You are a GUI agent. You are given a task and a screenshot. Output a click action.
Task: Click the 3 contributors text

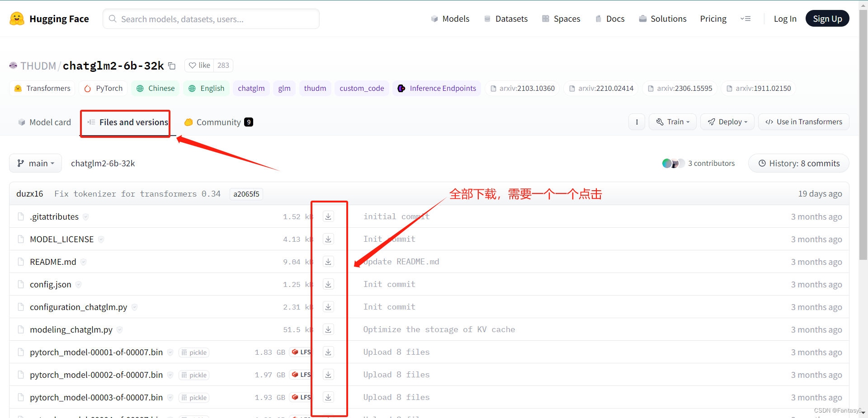[x=711, y=163]
